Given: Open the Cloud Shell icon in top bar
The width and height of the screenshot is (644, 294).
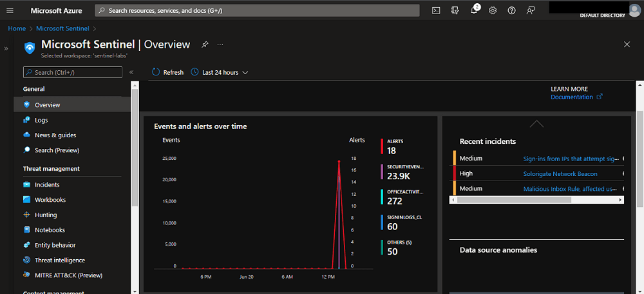Looking at the screenshot, I should (436, 10).
